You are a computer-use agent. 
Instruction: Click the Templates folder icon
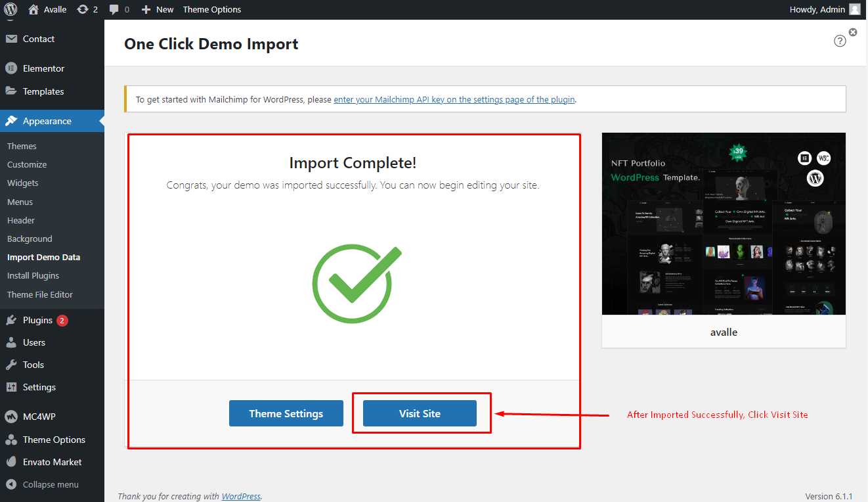coord(11,91)
